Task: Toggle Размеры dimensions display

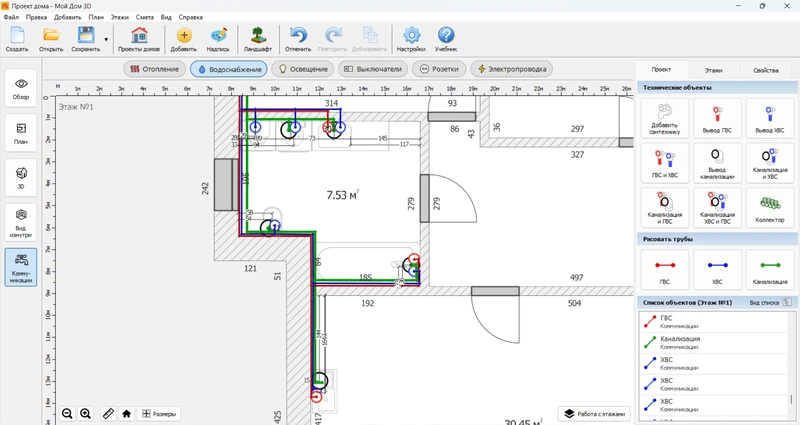Action: [x=159, y=414]
